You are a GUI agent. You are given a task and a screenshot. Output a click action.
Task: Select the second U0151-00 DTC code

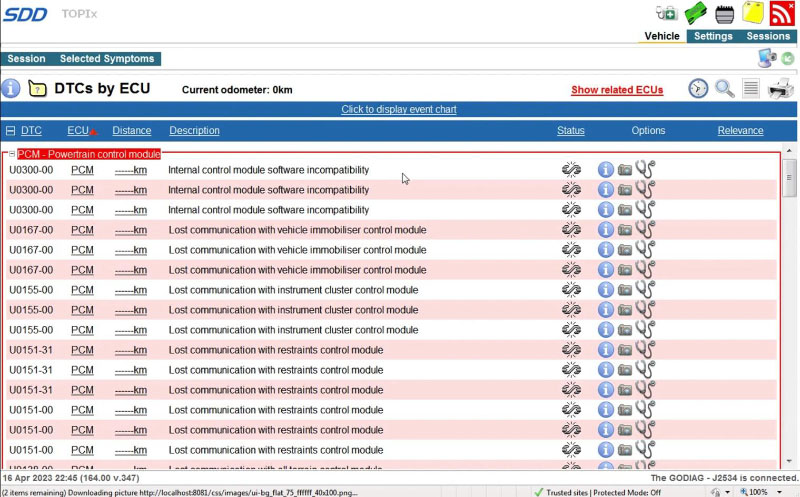tap(31, 430)
